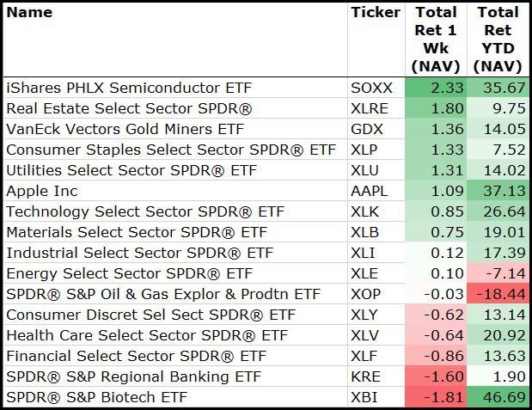
Task: Select the Total Ret YTD header
Action: 498,39
